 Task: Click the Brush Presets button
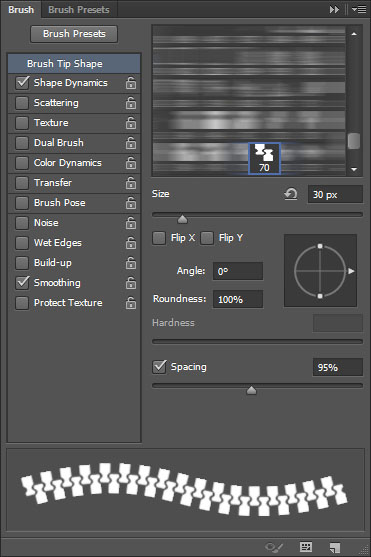coord(74,34)
